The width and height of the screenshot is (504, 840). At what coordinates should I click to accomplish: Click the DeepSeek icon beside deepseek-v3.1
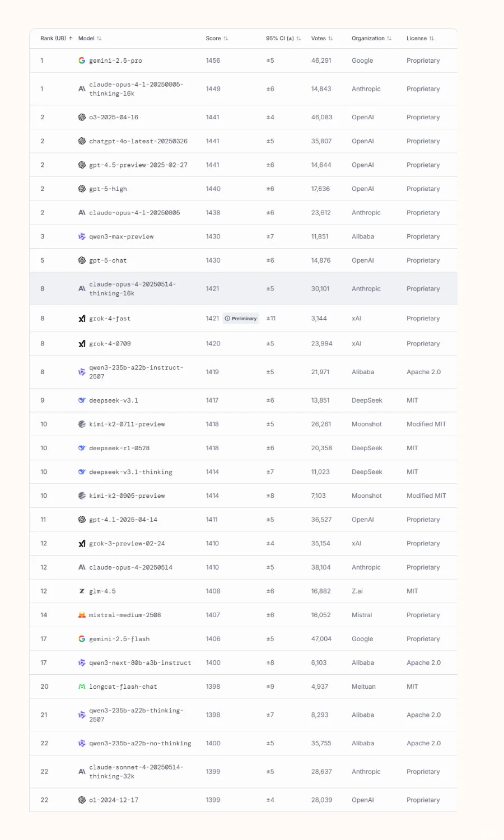point(82,400)
